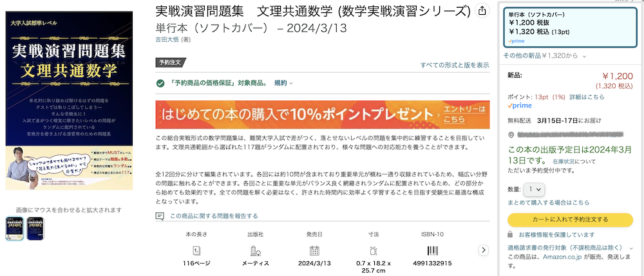
Task: Click カートに入れて予約注文する button
Action: click(571, 220)
